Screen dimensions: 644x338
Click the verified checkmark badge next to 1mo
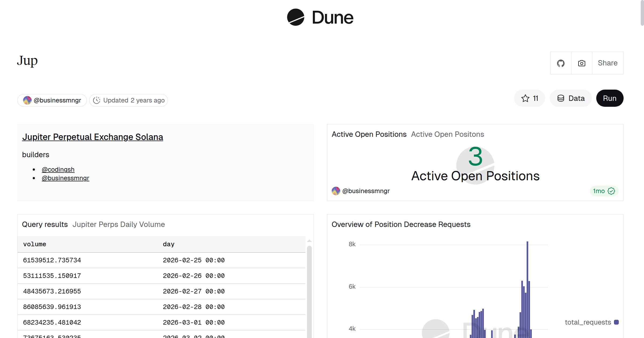(x=611, y=191)
